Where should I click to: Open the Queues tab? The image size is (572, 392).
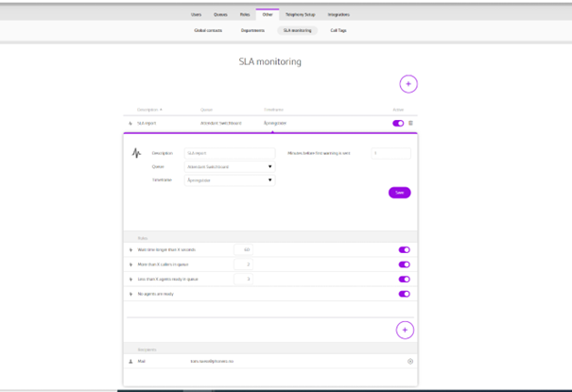click(x=220, y=14)
